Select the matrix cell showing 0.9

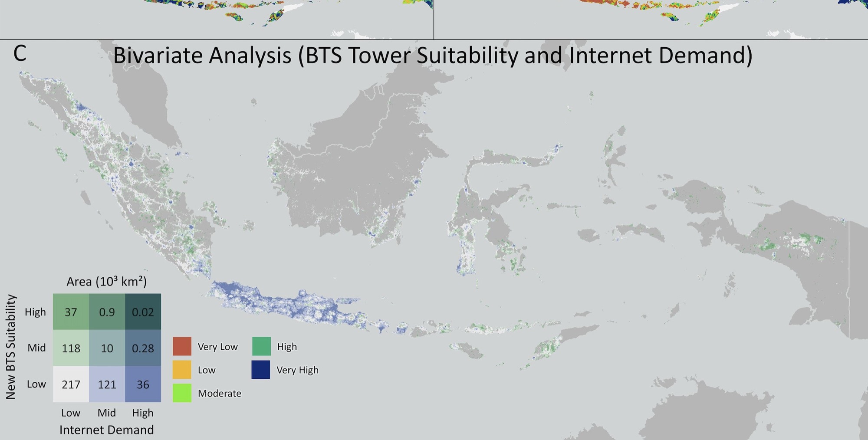[x=107, y=312]
